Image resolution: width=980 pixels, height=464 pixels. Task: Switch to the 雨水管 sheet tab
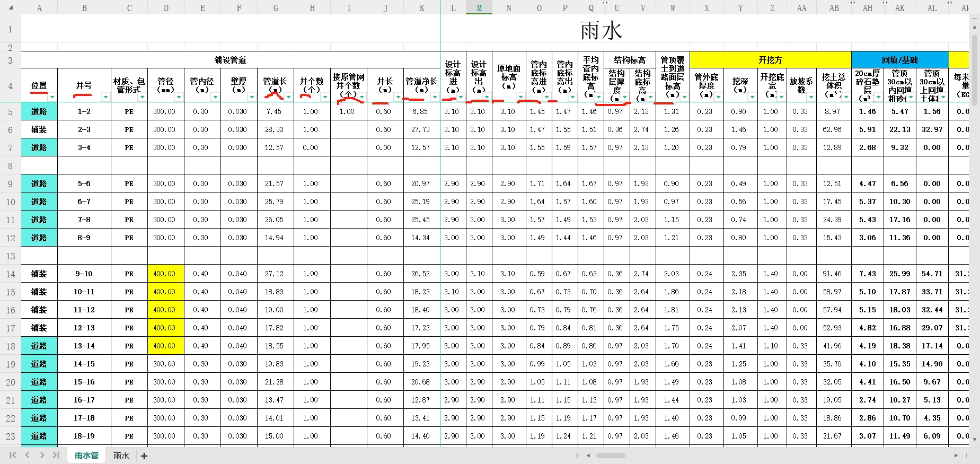click(86, 455)
